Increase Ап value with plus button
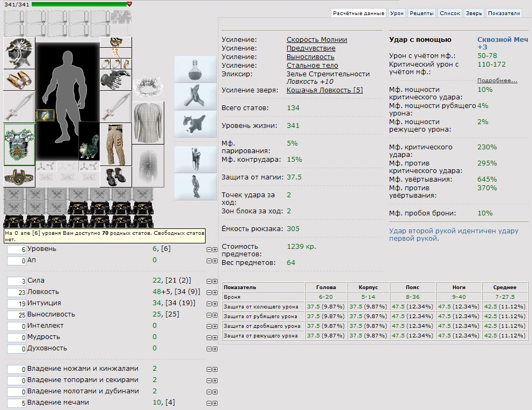The height and width of the screenshot is (410, 532). [x=215, y=261]
